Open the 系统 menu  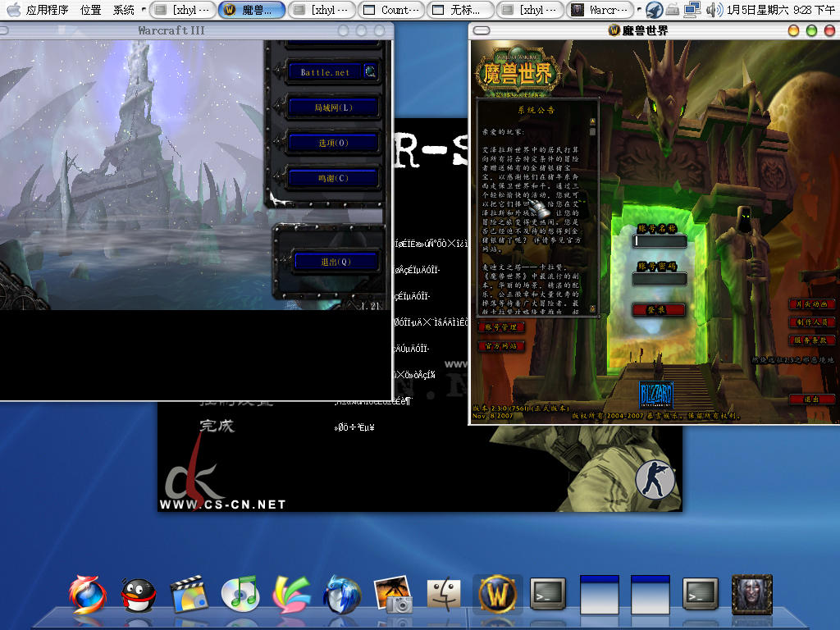tap(124, 10)
